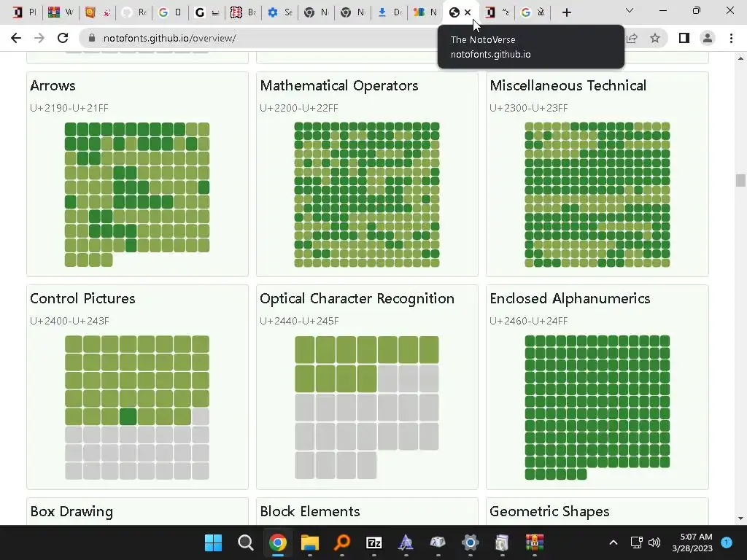The width and height of the screenshot is (747, 560).
Task: Click the Enclosed Alphanumerics heading
Action: pos(570,298)
